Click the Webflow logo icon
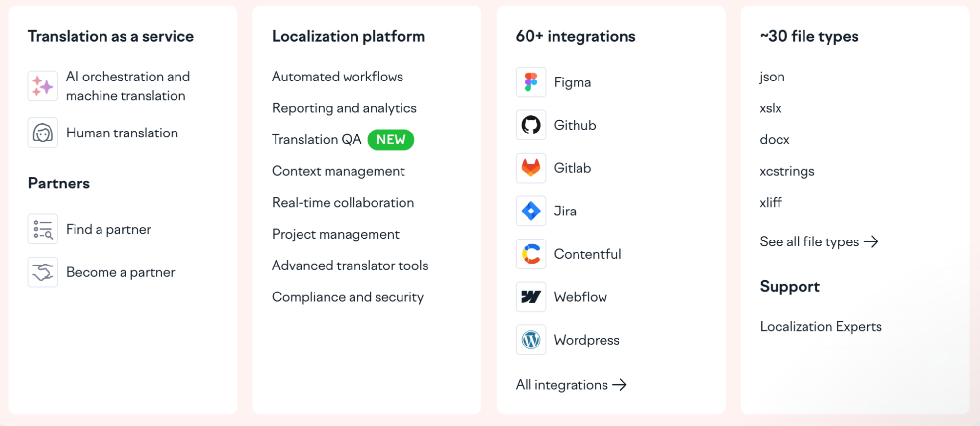The height and width of the screenshot is (426, 980). [x=530, y=297]
